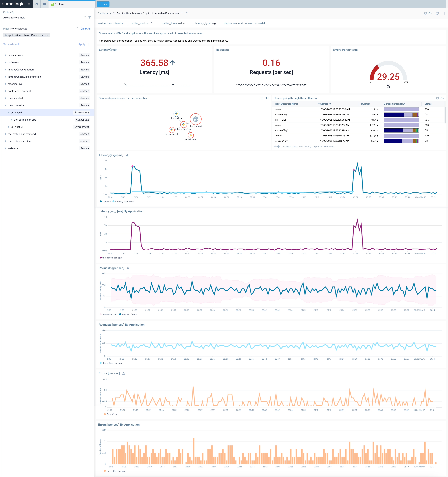Expand the calculator-svc service

[x=6, y=55]
